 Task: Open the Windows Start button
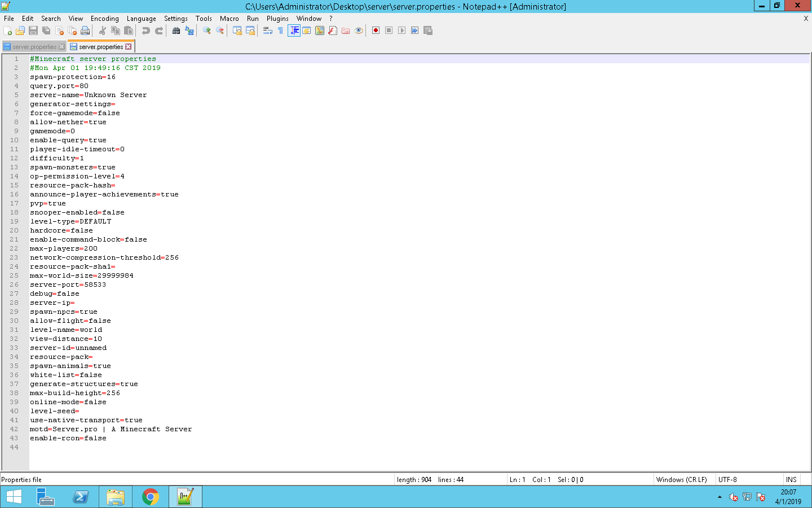tap(14, 497)
